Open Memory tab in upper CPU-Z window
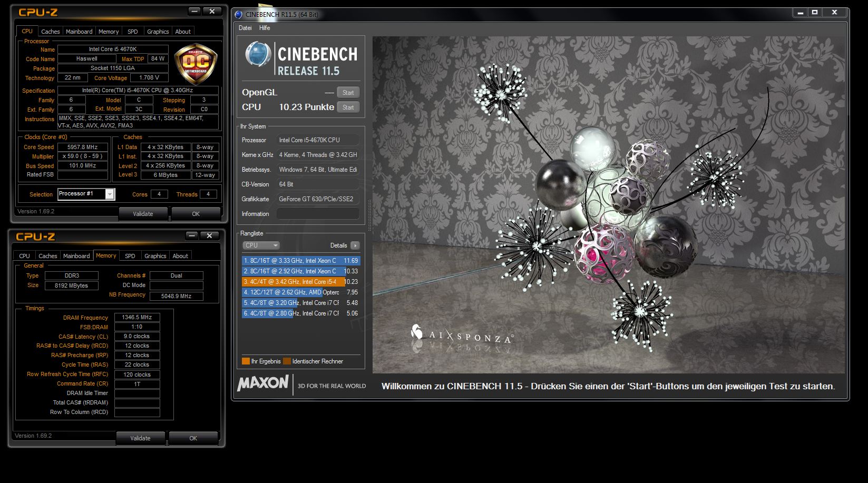Screen dimensions: 868x483 [x=109, y=32]
